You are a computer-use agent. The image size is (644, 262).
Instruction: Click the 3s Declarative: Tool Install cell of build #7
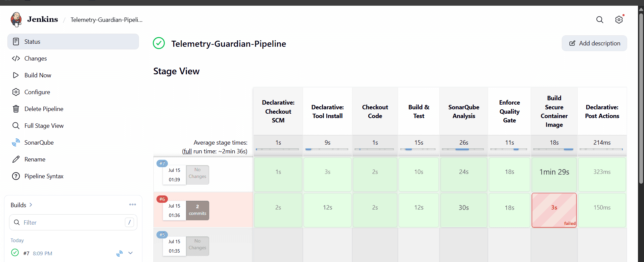pyautogui.click(x=327, y=174)
